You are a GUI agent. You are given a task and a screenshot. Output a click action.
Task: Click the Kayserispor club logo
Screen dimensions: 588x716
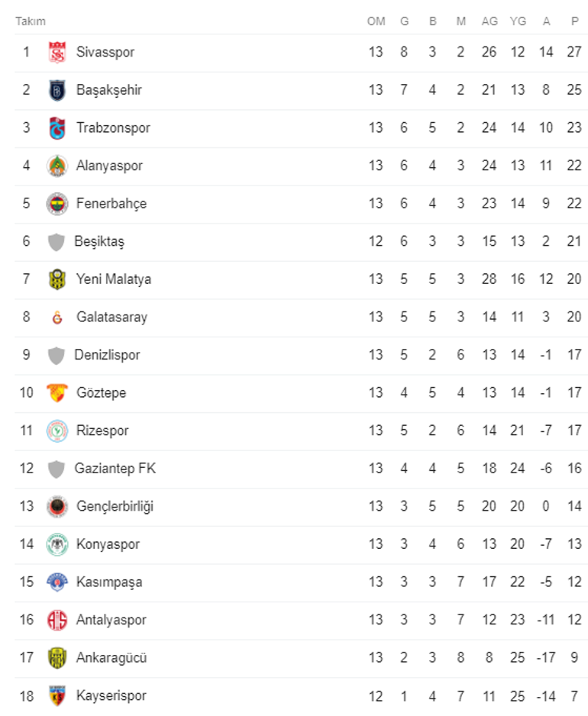pyautogui.click(x=57, y=695)
